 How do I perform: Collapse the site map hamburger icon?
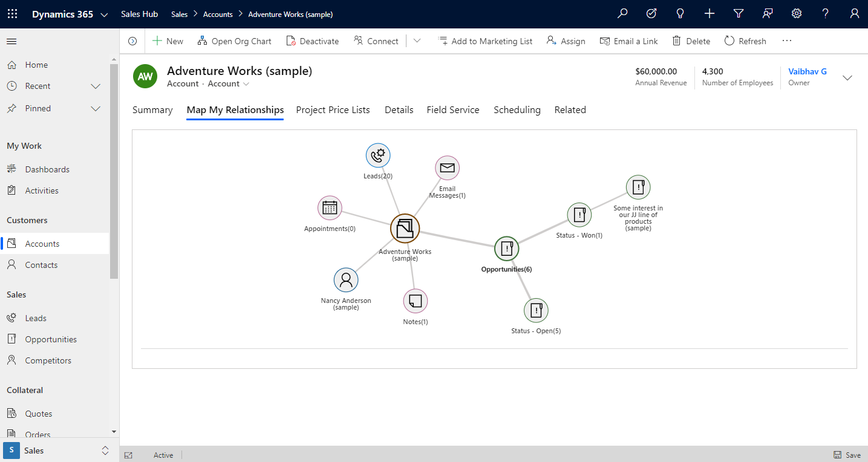pos(11,41)
